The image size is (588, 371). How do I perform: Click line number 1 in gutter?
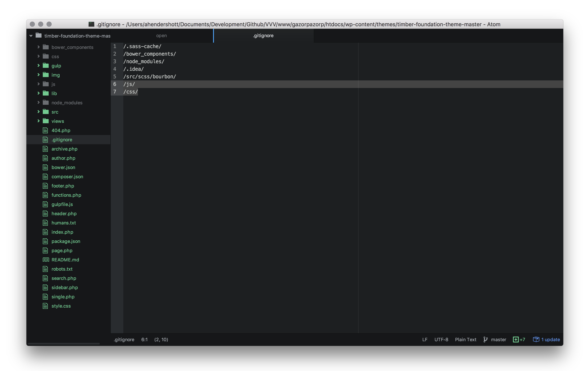[x=115, y=46]
